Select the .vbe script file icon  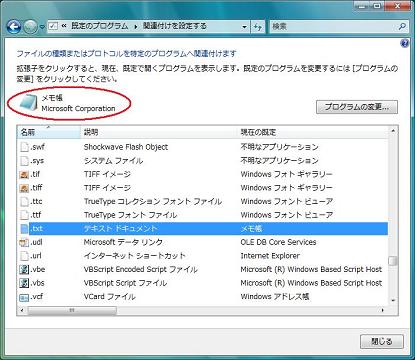[24, 269]
